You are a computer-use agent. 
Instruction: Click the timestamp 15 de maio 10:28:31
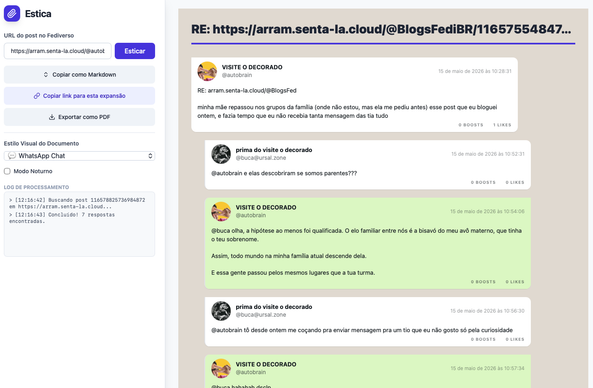475,71
